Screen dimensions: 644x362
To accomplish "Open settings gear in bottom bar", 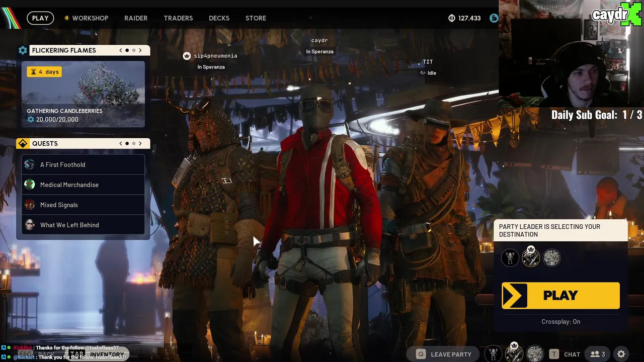I will point(621,354).
